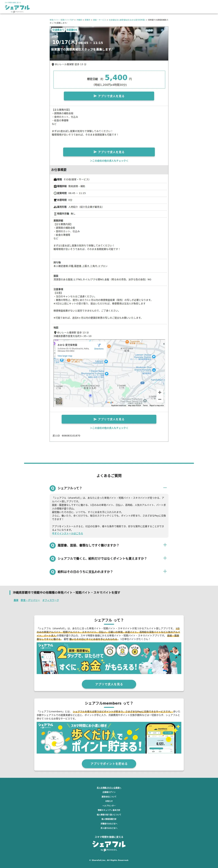
Task: Click 7-Eleven Naha Shurionacho marker on map
Action: (x=107, y=374)
